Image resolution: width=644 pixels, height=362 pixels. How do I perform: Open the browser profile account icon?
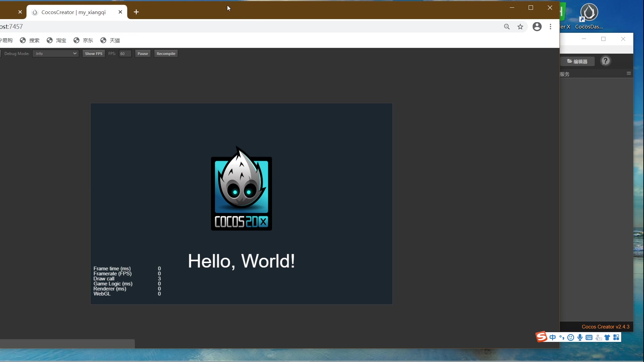537,26
